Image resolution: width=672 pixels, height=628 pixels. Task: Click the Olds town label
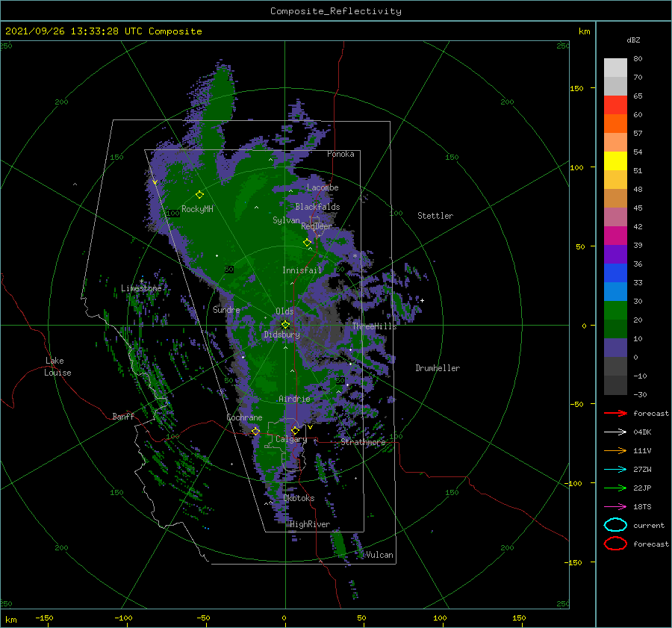click(x=284, y=311)
